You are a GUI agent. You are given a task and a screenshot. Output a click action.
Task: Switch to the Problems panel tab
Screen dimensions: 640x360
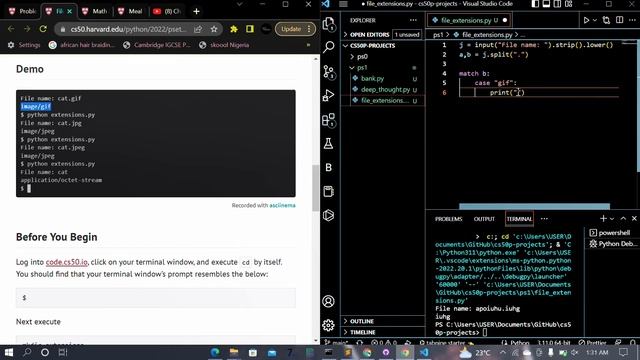(x=448, y=219)
